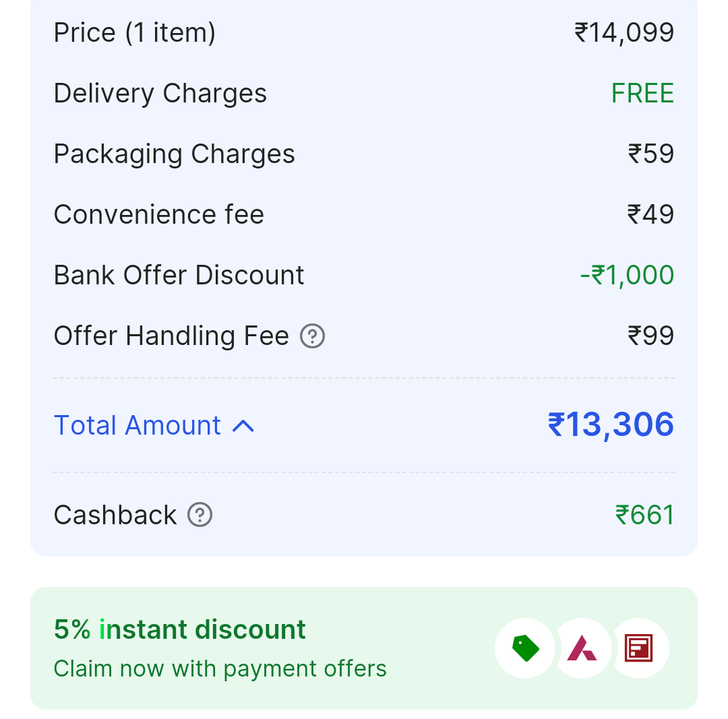This screenshot has height=719, width=728.
Task: Tap the Packaging Charges label
Action: click(175, 154)
